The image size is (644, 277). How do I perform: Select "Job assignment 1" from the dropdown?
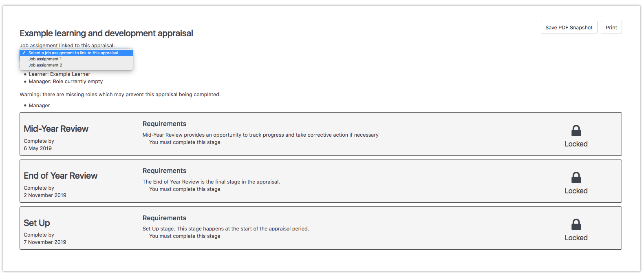coord(45,59)
